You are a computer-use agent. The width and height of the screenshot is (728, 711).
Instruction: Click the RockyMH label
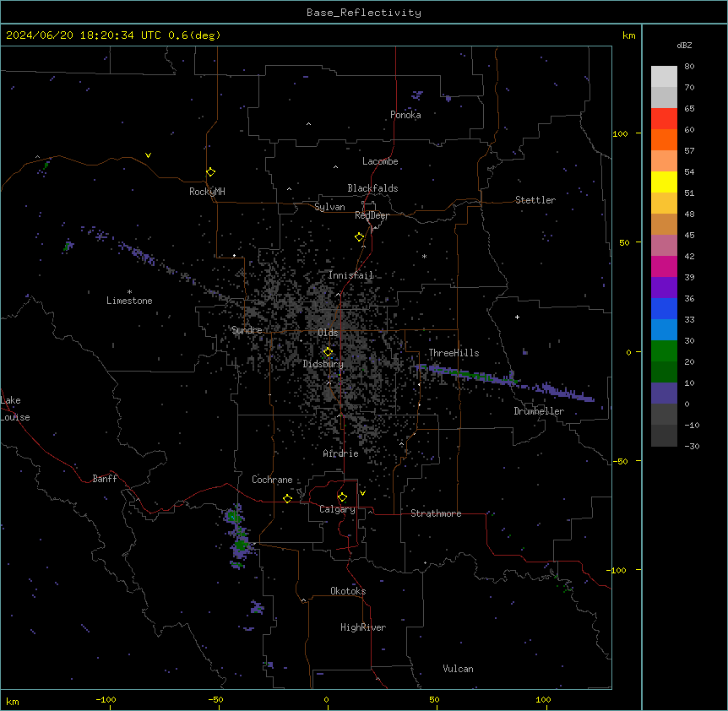207,191
